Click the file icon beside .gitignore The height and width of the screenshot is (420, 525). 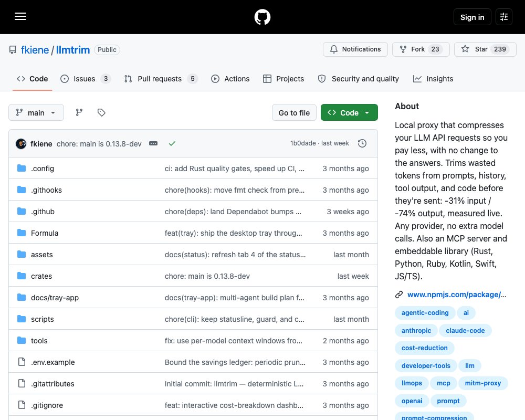pos(22,405)
